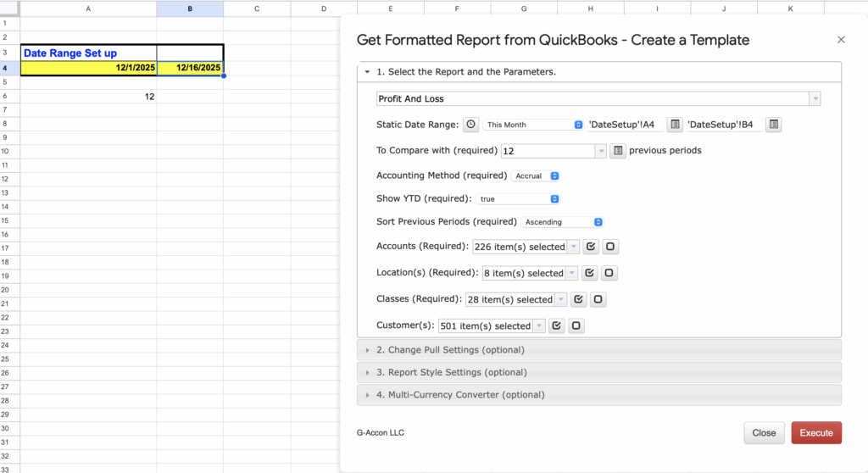
Task: Click cell picker icon after 'DateSetup'!B4 field
Action: point(773,125)
